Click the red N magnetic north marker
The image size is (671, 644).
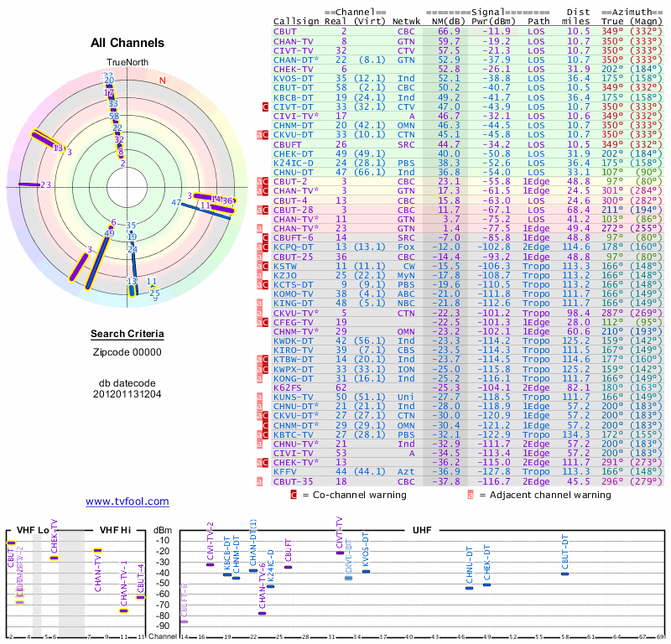(162, 80)
